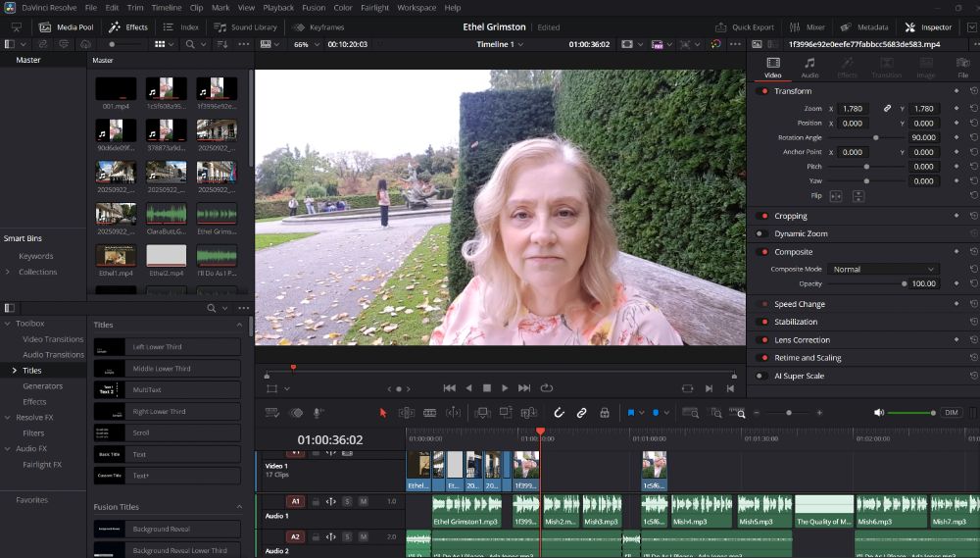The height and width of the screenshot is (558, 980).
Task: Toggle the Transform enable switch
Action: (761, 91)
